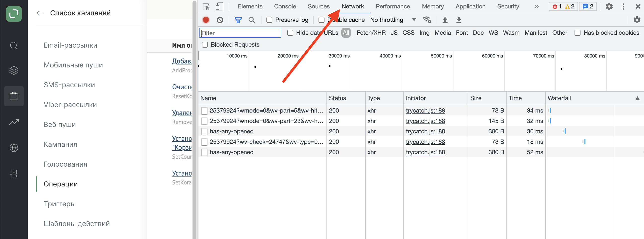Filter requests by Img type
Screen dimensions: 644x239
pyautogui.click(x=424, y=33)
